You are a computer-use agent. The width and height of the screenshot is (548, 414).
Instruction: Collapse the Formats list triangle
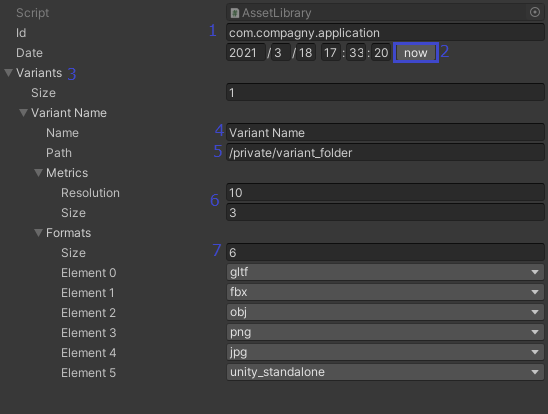click(x=38, y=233)
